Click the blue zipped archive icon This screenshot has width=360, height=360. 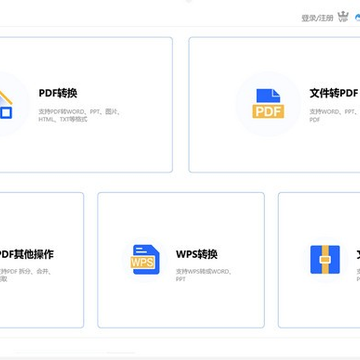(325, 260)
